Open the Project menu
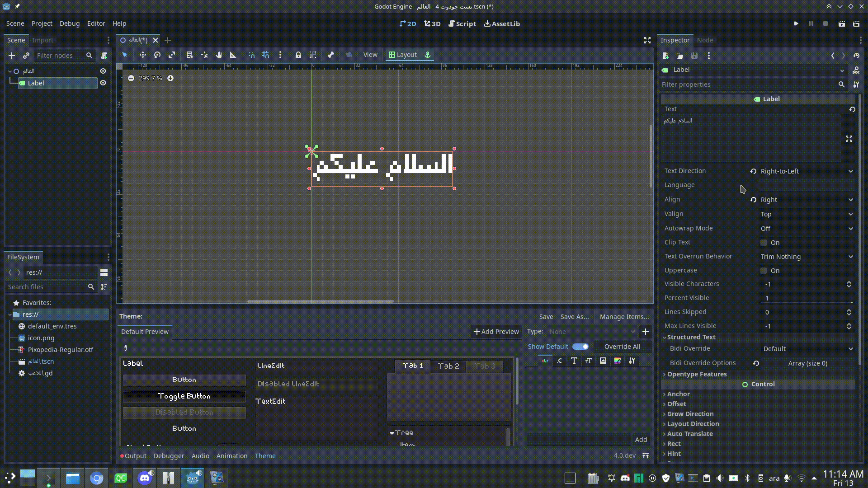The height and width of the screenshot is (488, 868). [x=42, y=23]
